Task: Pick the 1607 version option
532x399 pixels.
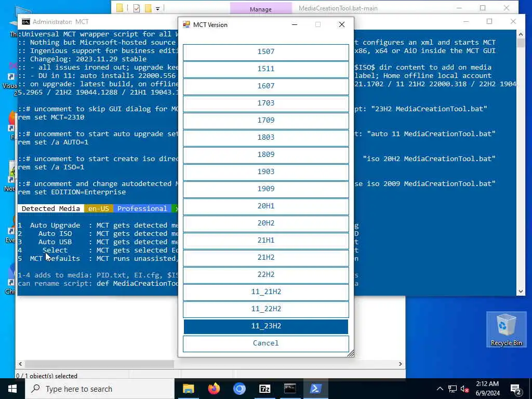Action: (x=265, y=86)
